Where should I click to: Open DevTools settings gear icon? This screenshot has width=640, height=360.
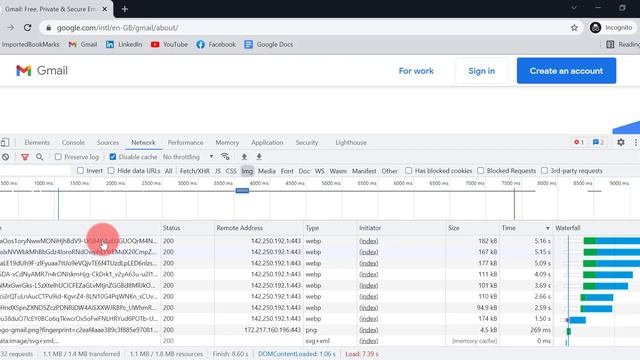621,142
